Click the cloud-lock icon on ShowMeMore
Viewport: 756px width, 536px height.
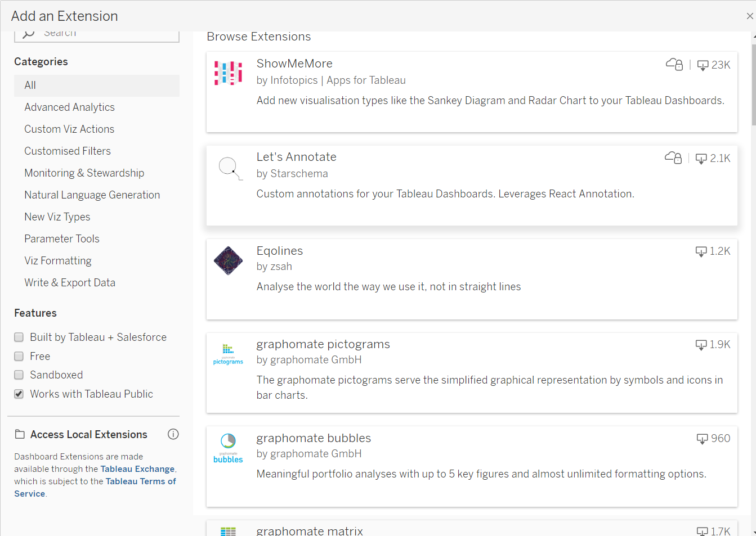(673, 64)
